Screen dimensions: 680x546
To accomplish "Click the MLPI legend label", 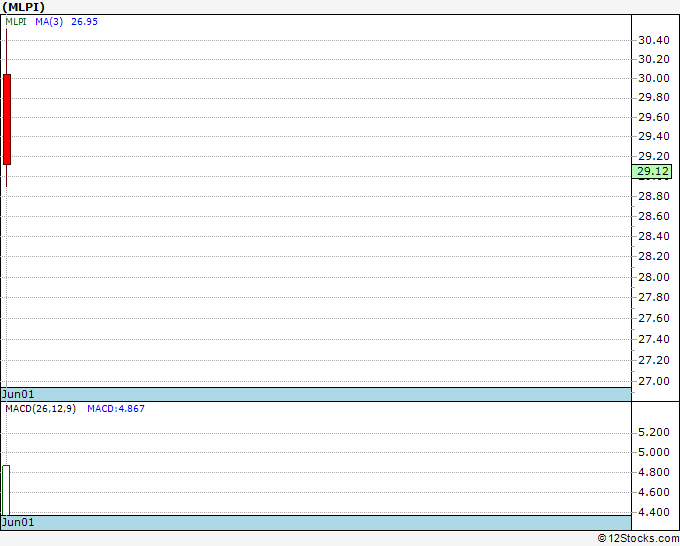I will coord(16,22).
